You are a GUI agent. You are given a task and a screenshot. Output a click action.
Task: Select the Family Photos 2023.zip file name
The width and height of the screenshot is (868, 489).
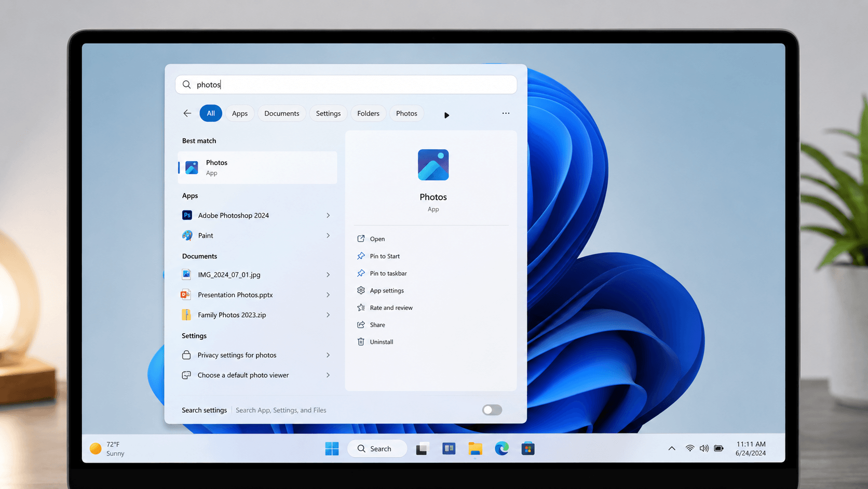pos(232,315)
